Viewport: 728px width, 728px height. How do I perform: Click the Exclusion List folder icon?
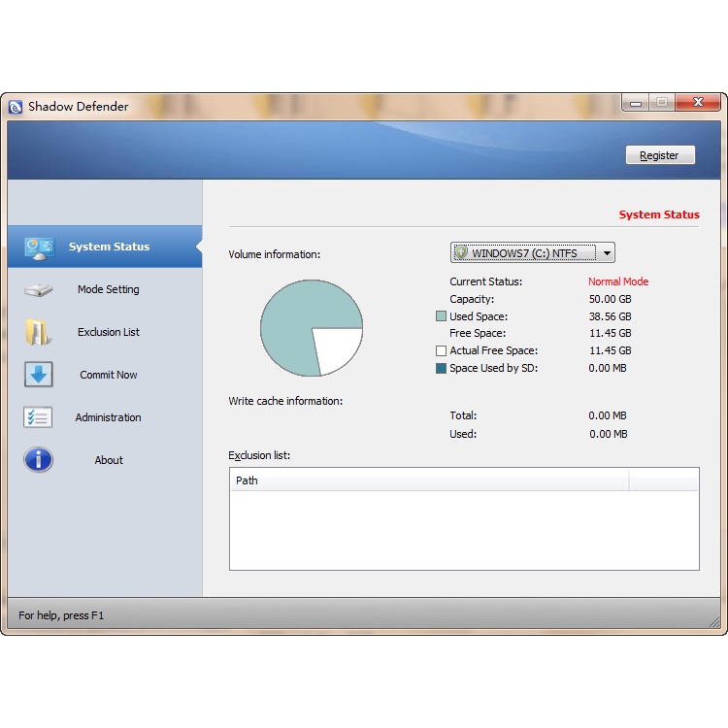pos(39,332)
